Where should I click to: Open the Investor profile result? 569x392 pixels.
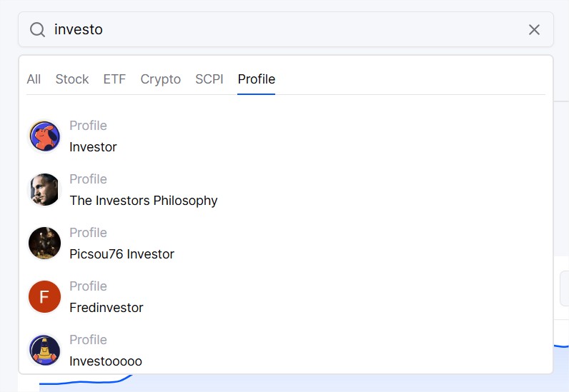click(286, 136)
